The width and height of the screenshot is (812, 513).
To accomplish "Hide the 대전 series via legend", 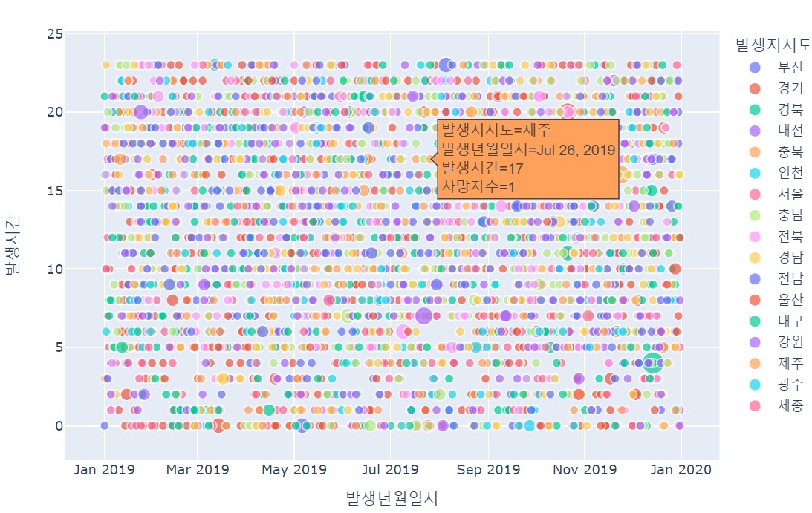I will (778, 131).
